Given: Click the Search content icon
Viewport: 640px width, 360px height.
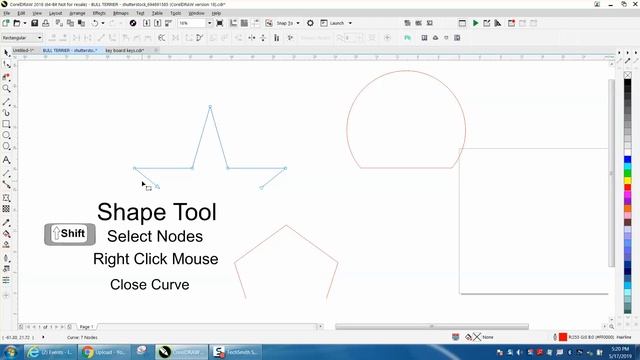Looking at the screenshot, I should [133, 23].
